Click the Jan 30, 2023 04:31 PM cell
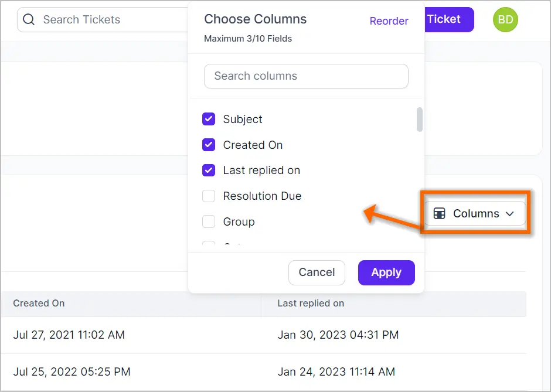551x392 pixels. [x=338, y=335]
